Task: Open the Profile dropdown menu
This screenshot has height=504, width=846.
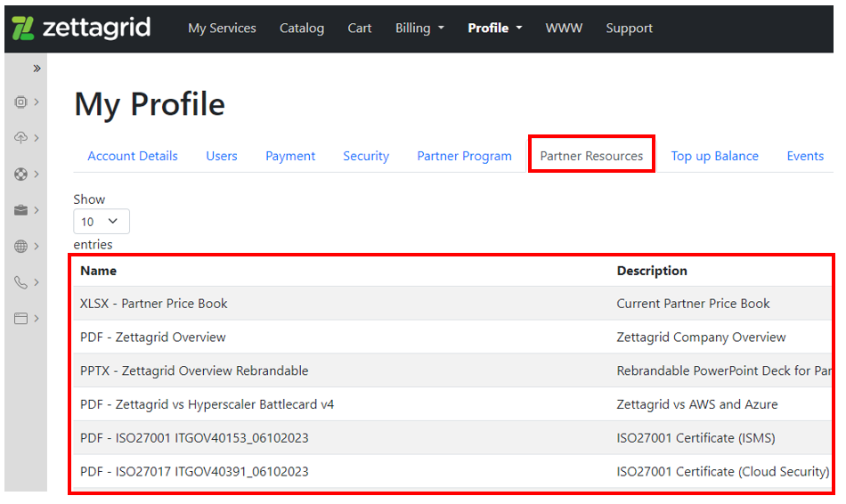Action: (x=495, y=28)
